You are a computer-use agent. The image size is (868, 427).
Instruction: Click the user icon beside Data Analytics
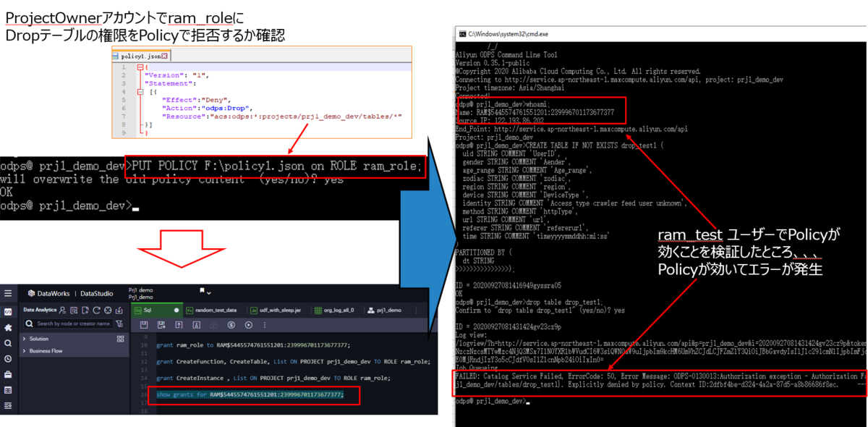click(x=62, y=310)
